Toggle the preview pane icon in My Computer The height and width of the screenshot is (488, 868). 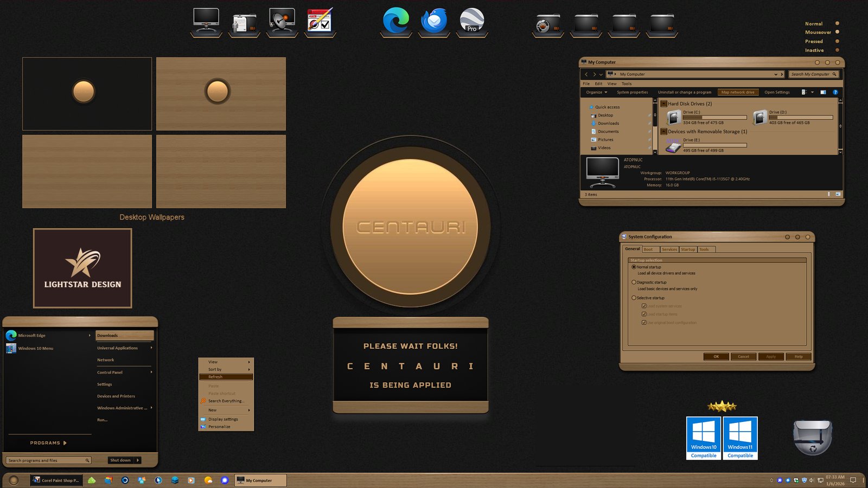click(x=823, y=92)
